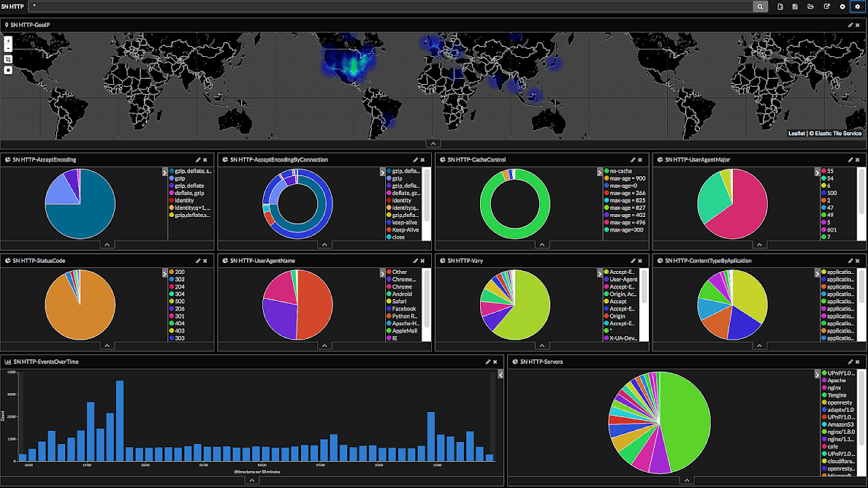Expand the spy panel under GeoIP map
This screenshot has height=488, width=868.
click(433, 143)
